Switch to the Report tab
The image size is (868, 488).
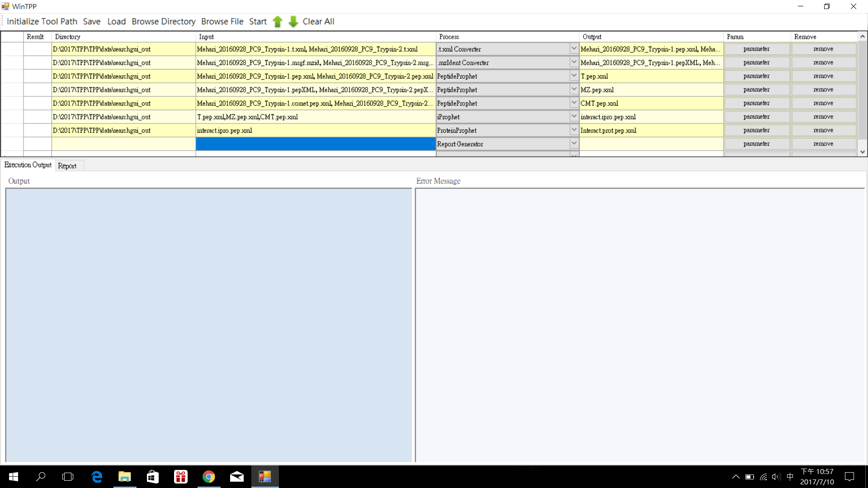click(x=67, y=166)
